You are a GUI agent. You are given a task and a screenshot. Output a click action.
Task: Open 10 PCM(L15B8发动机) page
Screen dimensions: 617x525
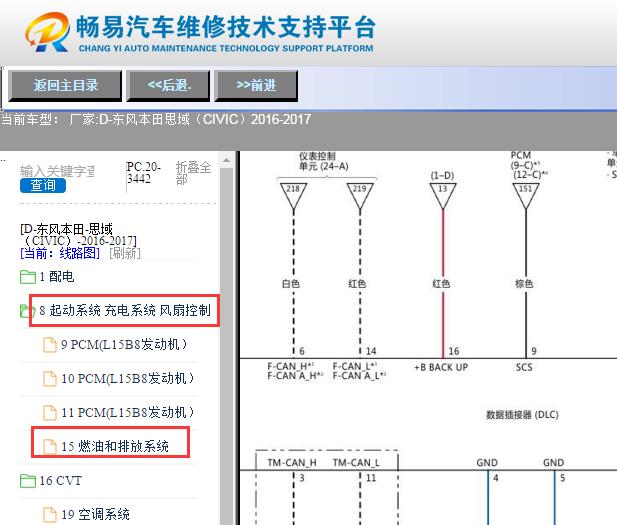[x=128, y=379]
